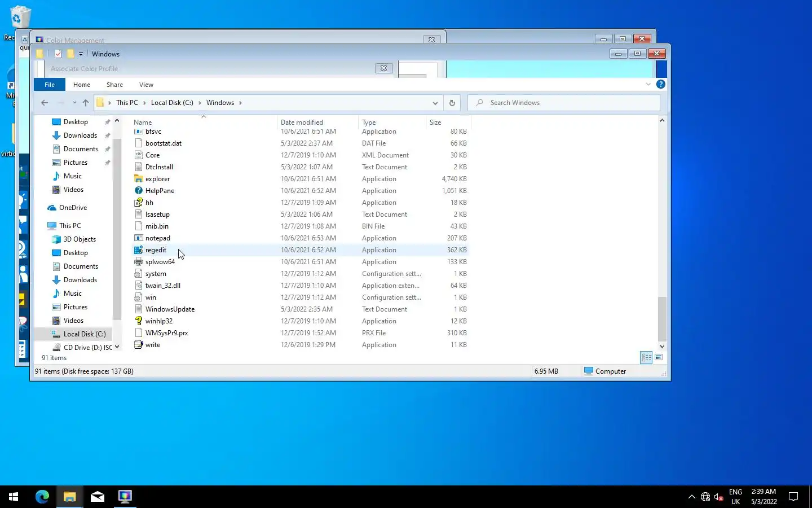Viewport: 812px width, 508px height.
Task: Sort files by Type column
Action: (392, 122)
